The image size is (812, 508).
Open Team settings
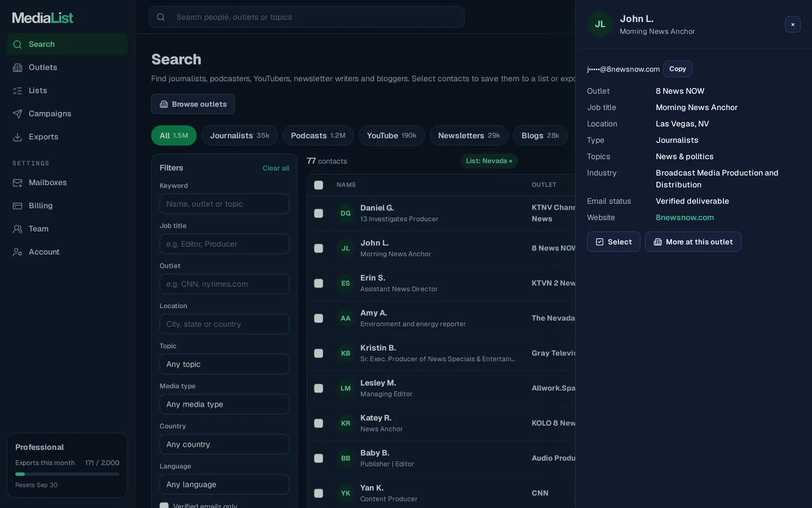pyautogui.click(x=67, y=229)
